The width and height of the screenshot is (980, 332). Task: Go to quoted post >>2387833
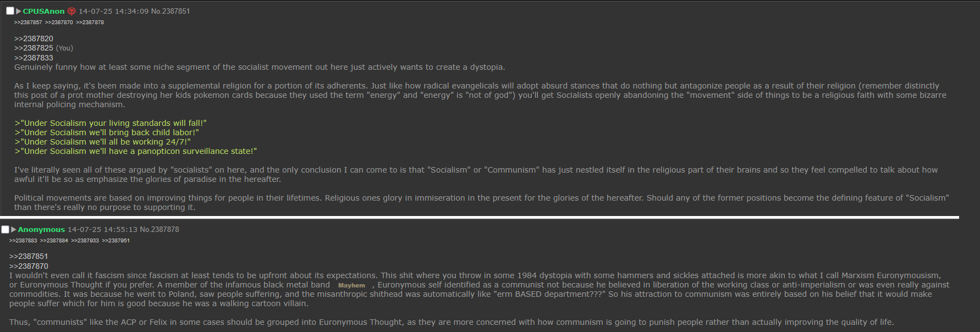(x=34, y=58)
